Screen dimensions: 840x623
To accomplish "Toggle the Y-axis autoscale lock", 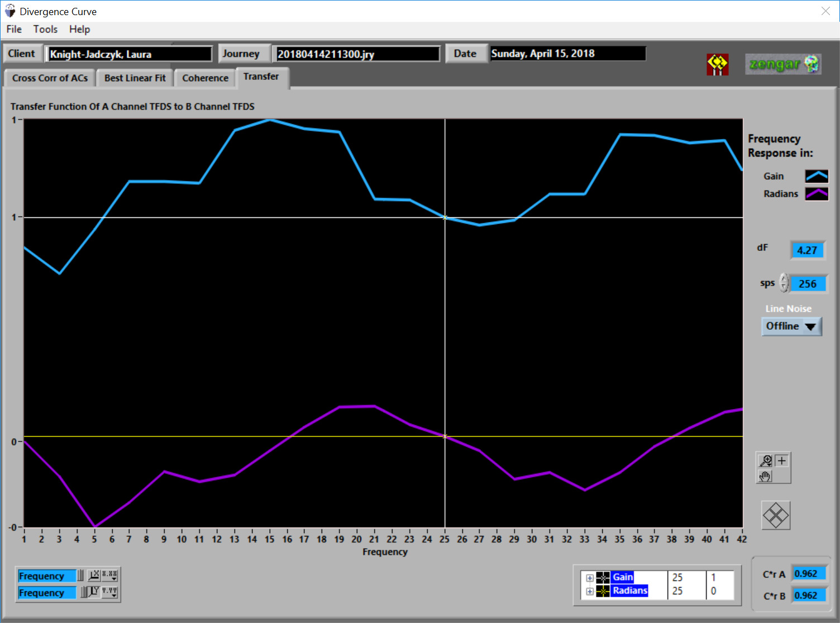I will [x=84, y=592].
